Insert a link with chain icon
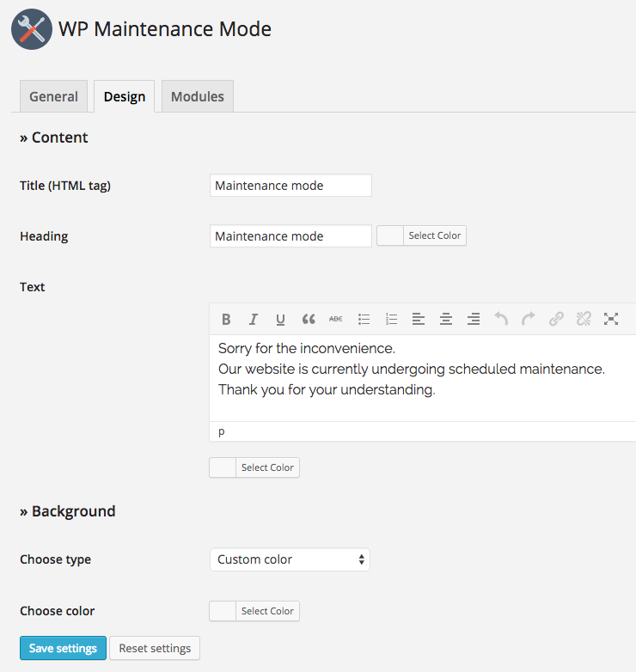Viewport: 636px width, 672px height. 556,319
